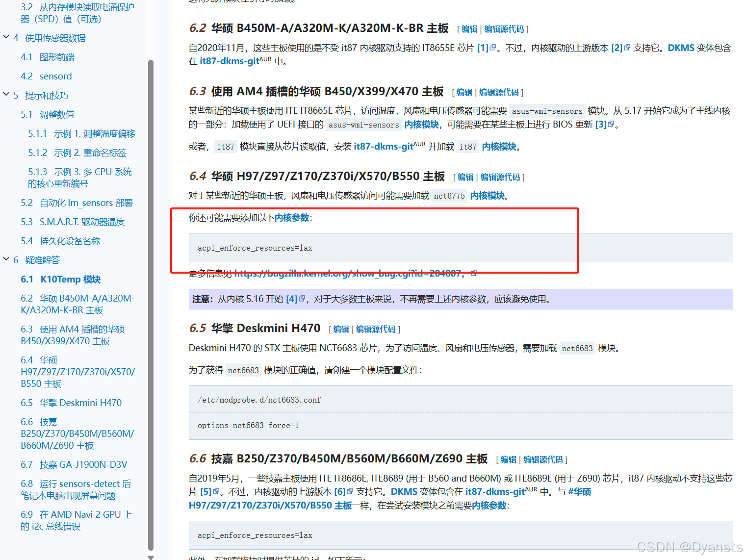Image resolution: width=745 pixels, height=560 pixels.
Task: Select sidebar entry 6.6 技嘉 B250/Z370
Action: [77, 434]
